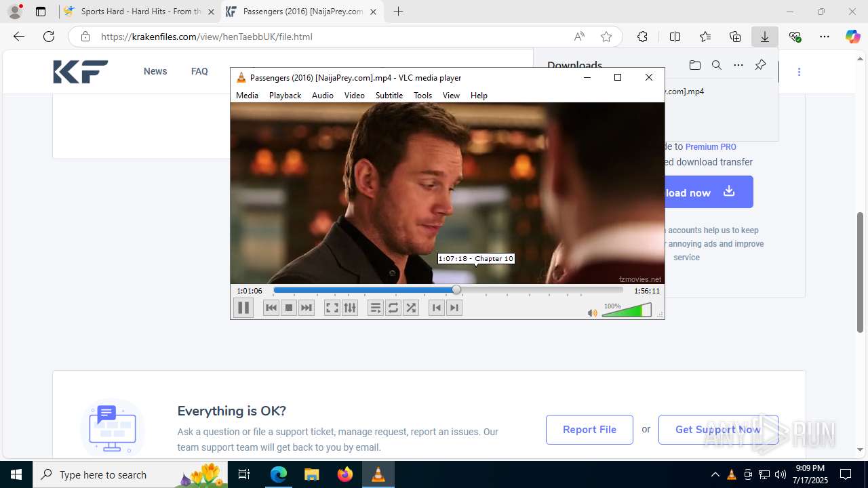Open the VLC Playback menu
The height and width of the screenshot is (488, 868).
pos(285,96)
